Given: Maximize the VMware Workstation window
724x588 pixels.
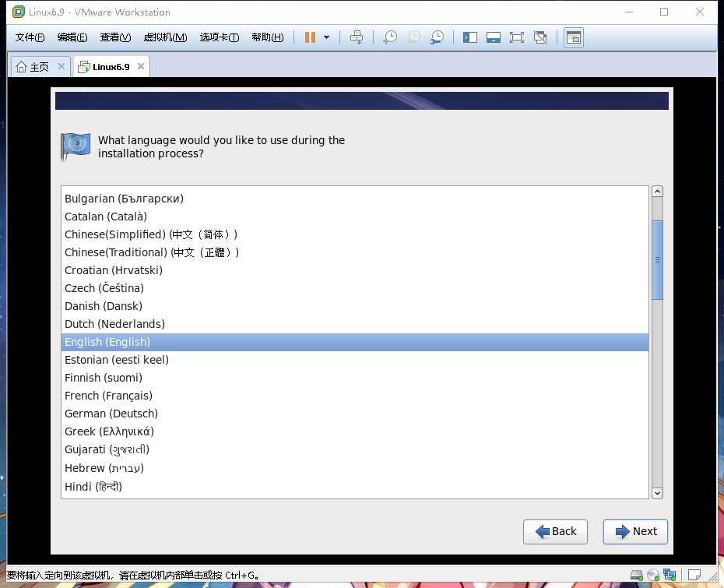Looking at the screenshot, I should 664,12.
